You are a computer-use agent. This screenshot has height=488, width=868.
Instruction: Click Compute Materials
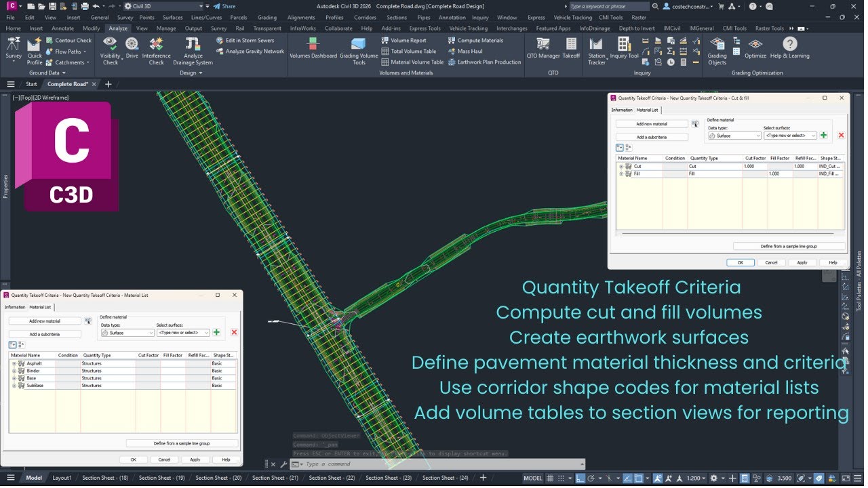pos(475,41)
